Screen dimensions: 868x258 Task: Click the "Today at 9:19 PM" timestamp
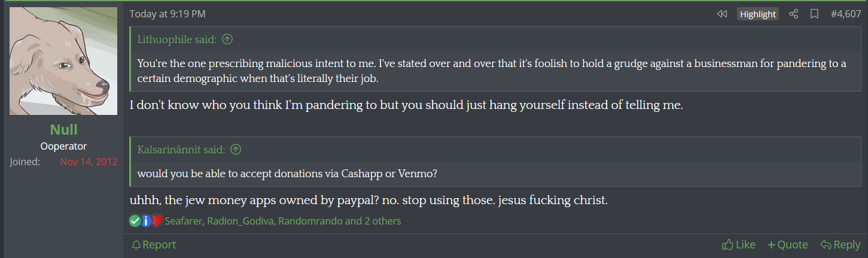pyautogui.click(x=167, y=14)
